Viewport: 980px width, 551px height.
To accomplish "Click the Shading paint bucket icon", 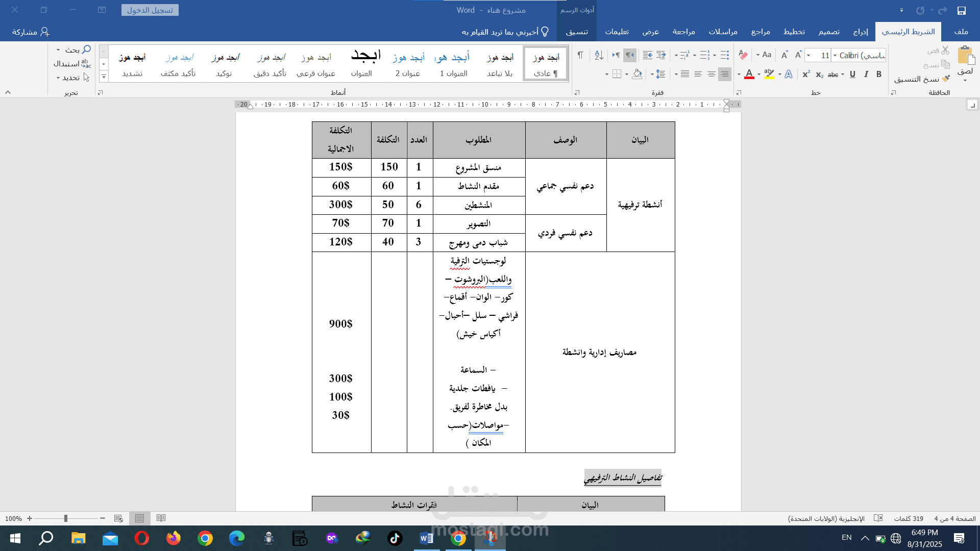I will [637, 74].
